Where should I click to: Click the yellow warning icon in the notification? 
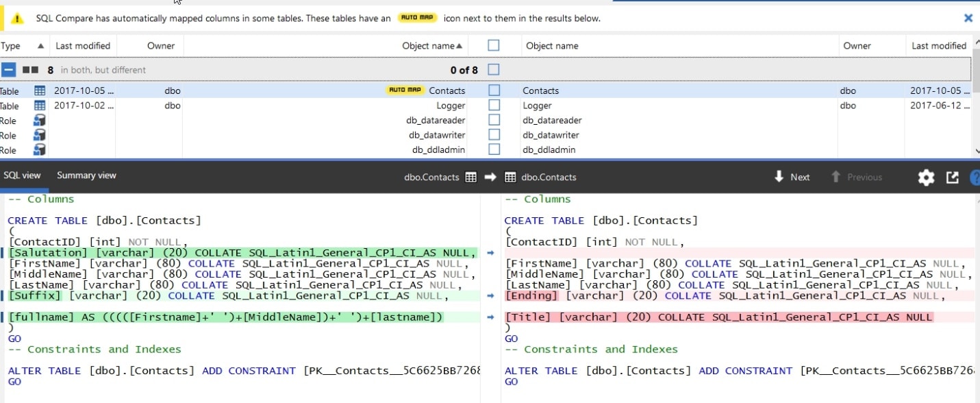click(x=18, y=19)
